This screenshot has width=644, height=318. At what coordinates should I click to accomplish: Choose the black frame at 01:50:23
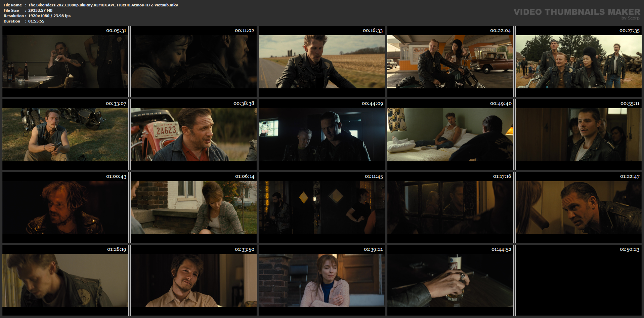click(x=578, y=280)
